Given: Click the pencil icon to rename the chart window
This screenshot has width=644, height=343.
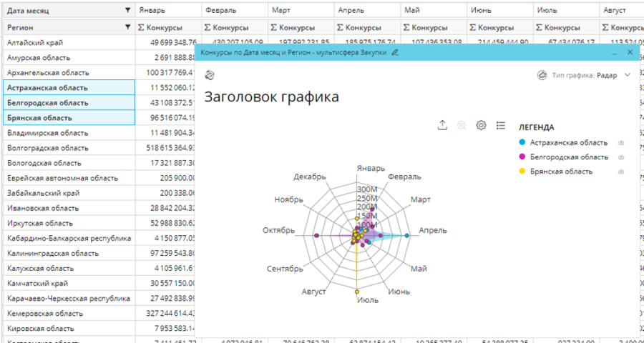Looking at the screenshot, I should 394,53.
